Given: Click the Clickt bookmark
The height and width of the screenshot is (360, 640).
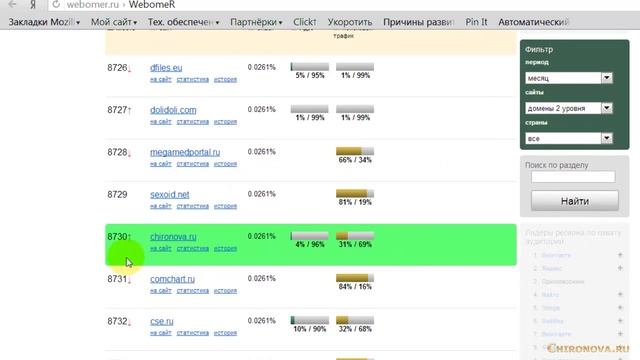Looking at the screenshot, I should 304,22.
